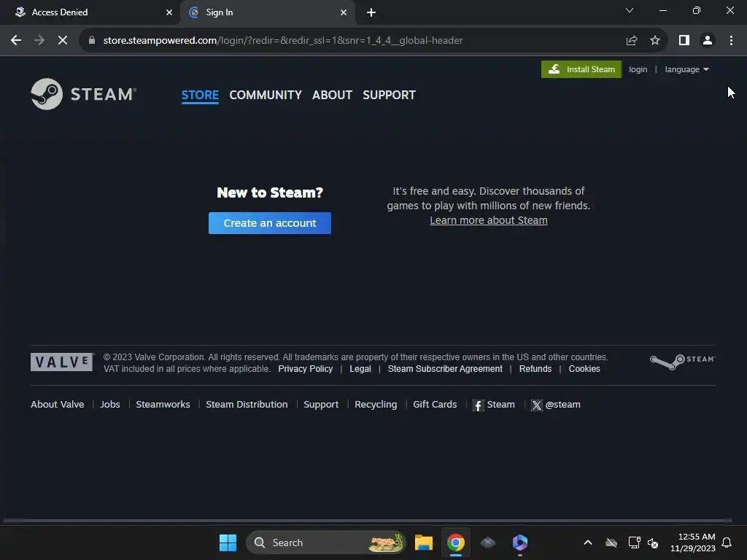Open the tab search chevron

(x=630, y=10)
